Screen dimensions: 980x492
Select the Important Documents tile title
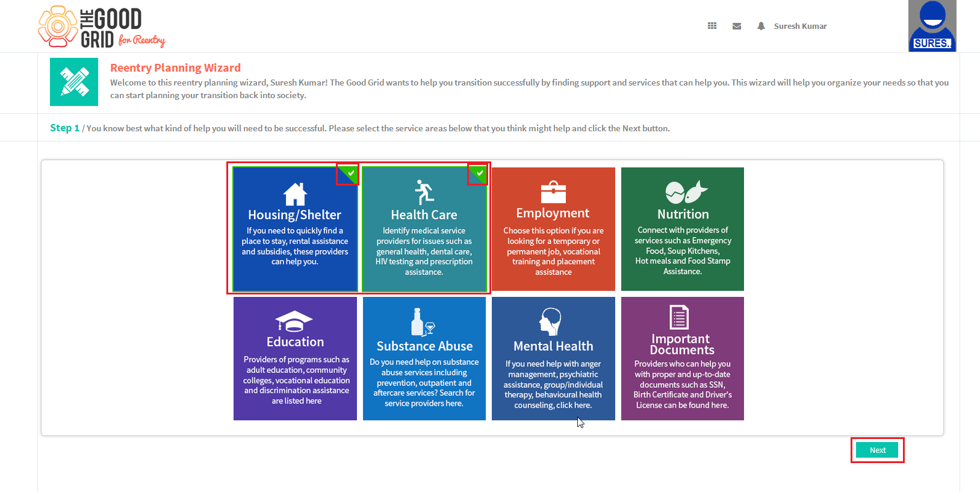[x=681, y=344]
